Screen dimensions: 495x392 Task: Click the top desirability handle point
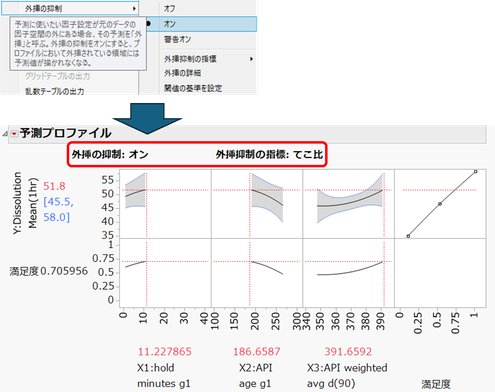point(476,172)
